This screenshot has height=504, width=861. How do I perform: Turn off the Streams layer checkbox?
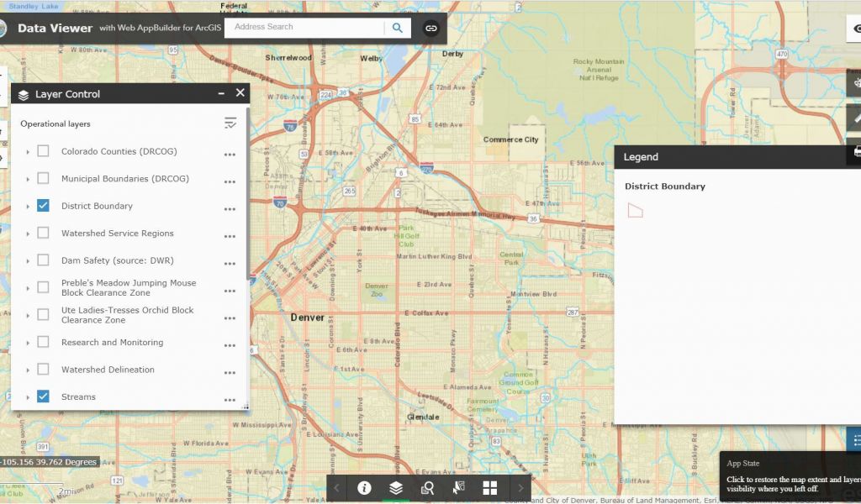(43, 396)
